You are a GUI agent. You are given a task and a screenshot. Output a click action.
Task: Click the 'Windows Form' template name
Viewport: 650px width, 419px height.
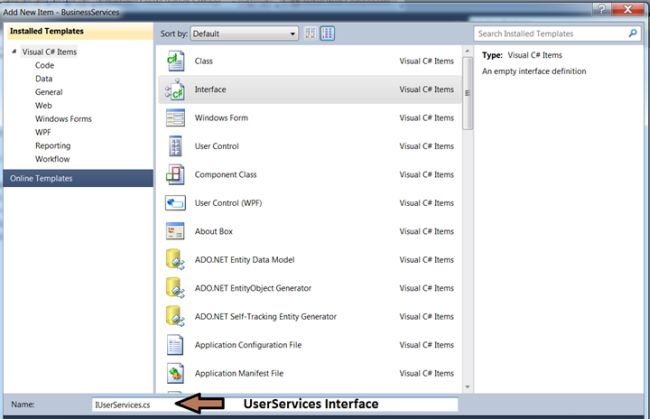point(221,118)
